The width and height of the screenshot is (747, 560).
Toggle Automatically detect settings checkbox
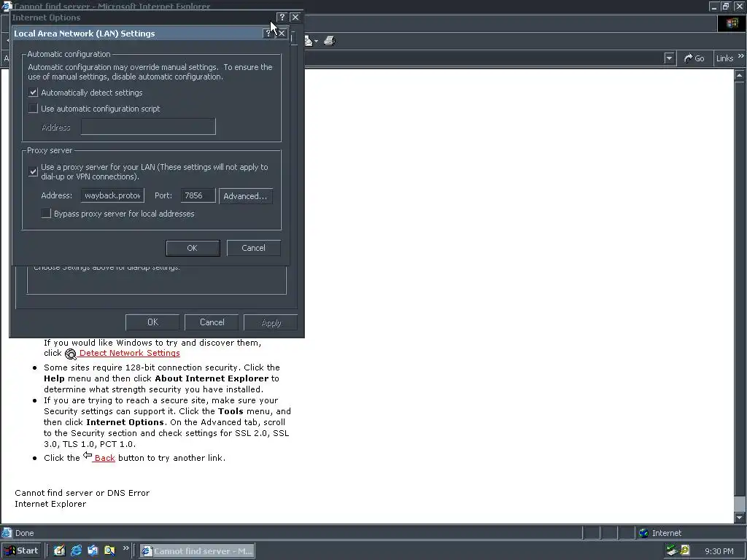[33, 93]
